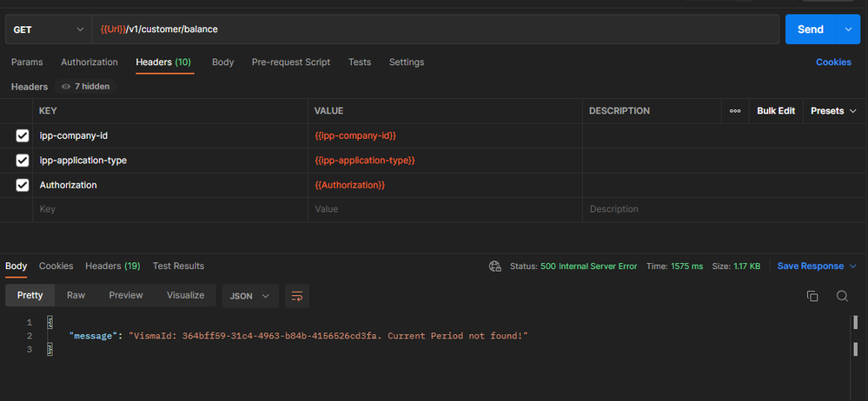Open the Cookies link
The height and width of the screenshot is (401, 868).
(x=833, y=62)
